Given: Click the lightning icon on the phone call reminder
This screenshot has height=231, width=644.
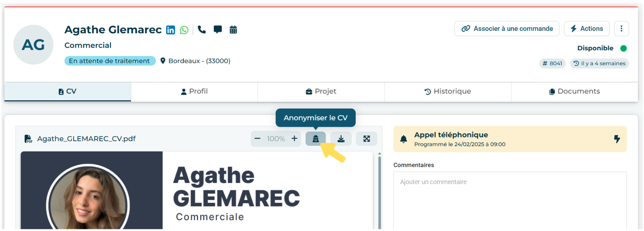Looking at the screenshot, I should coord(617,139).
